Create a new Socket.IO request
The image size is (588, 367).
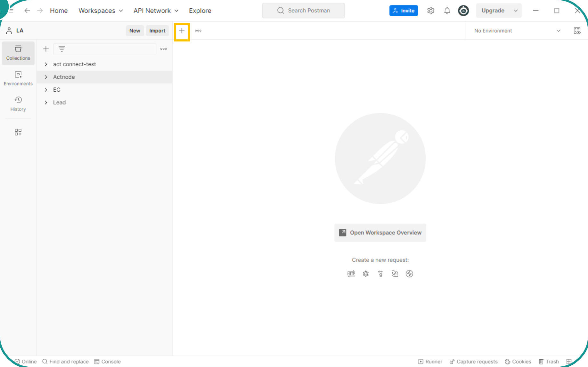[409, 273]
